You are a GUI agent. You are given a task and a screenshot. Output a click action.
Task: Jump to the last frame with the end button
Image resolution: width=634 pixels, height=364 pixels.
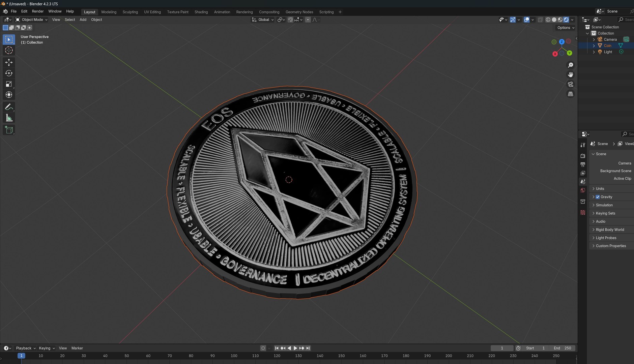pos(308,348)
